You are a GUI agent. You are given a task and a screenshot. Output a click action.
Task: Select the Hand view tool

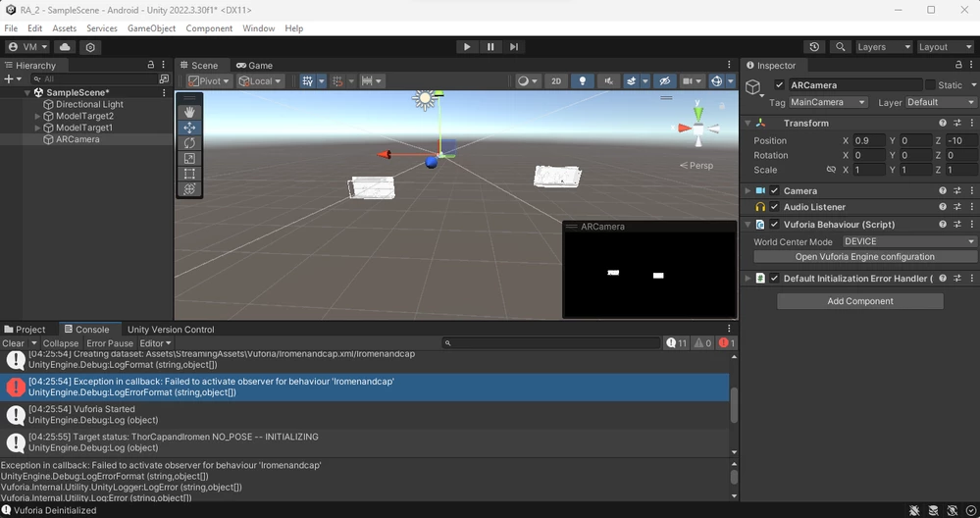pyautogui.click(x=189, y=112)
